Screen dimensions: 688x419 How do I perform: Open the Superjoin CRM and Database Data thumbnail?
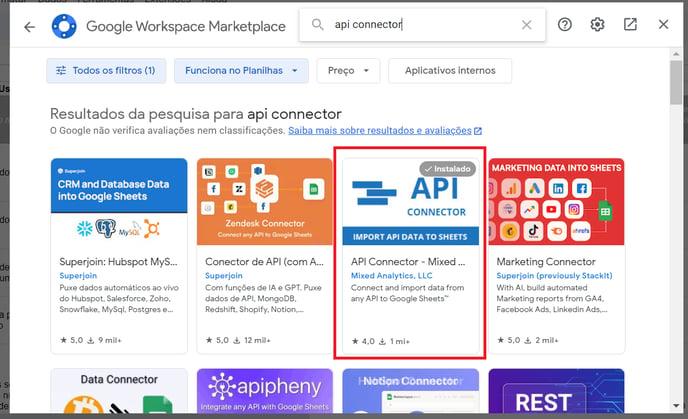pos(119,201)
